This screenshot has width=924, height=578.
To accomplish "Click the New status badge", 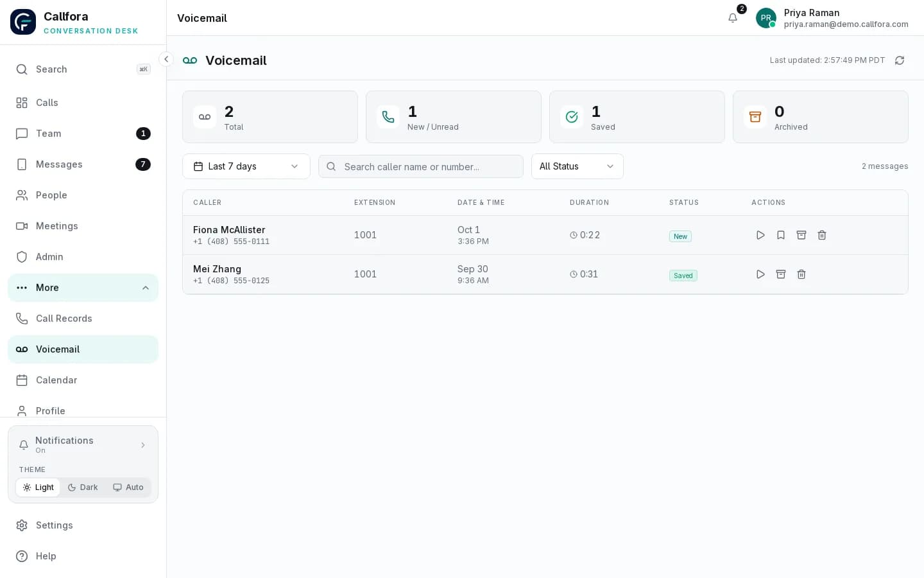I will coord(680,236).
